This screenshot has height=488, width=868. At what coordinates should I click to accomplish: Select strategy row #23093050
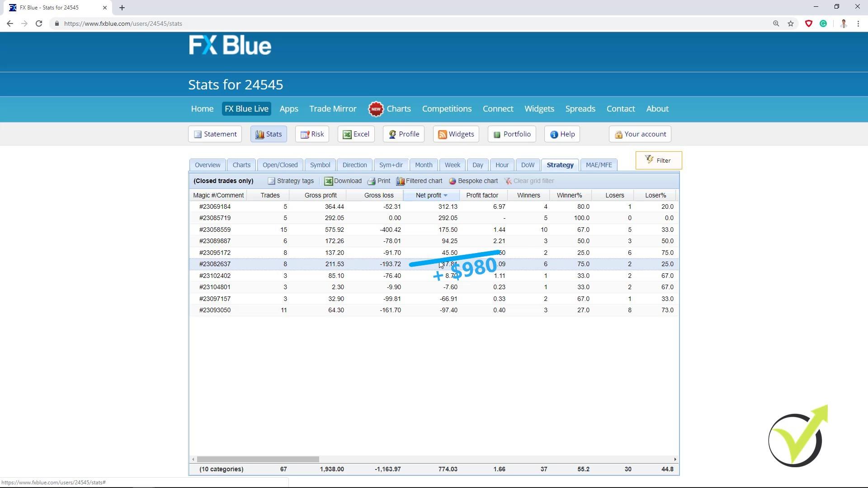pyautogui.click(x=434, y=310)
